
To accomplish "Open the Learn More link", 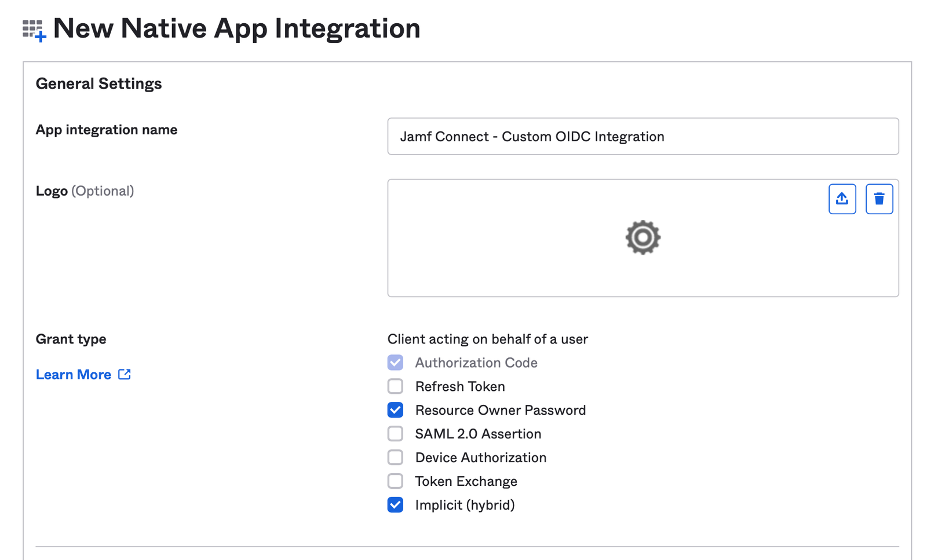I will click(74, 375).
